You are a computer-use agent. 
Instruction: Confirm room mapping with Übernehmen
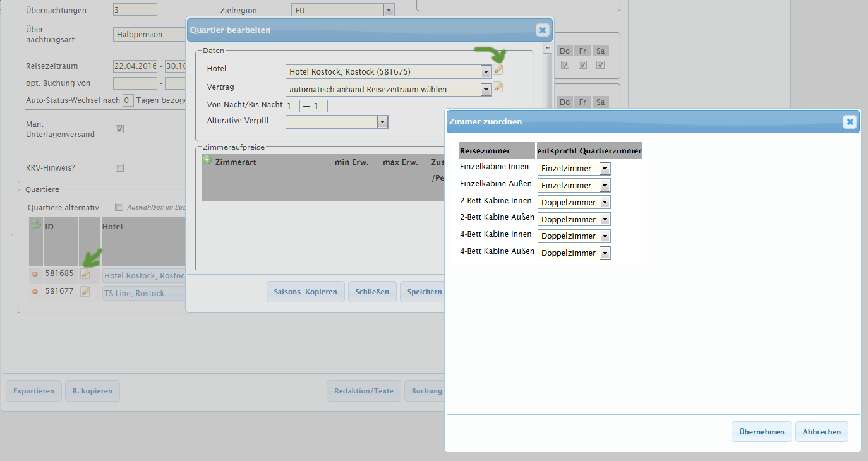pyautogui.click(x=762, y=432)
